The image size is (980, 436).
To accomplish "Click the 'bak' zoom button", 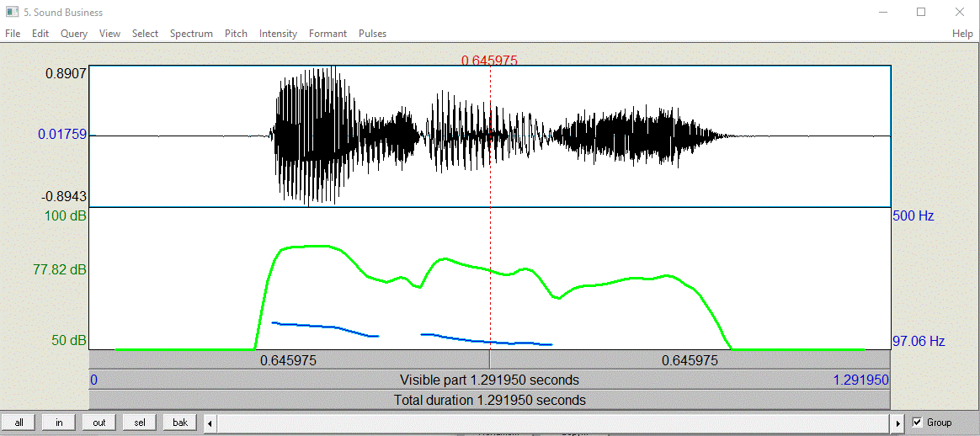I will tap(180, 423).
